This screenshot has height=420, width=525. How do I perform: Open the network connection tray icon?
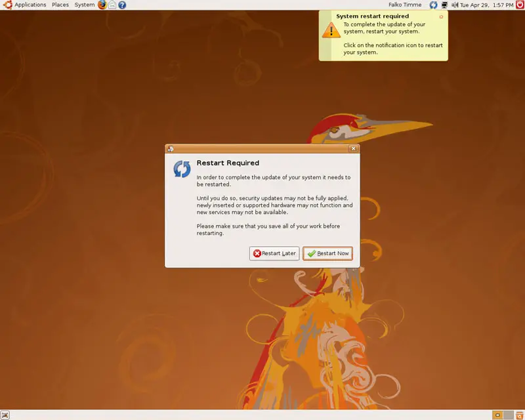(444, 5)
